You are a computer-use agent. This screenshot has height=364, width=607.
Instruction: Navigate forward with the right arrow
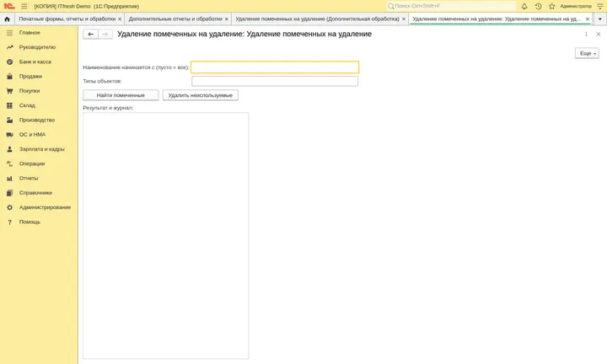pos(105,34)
